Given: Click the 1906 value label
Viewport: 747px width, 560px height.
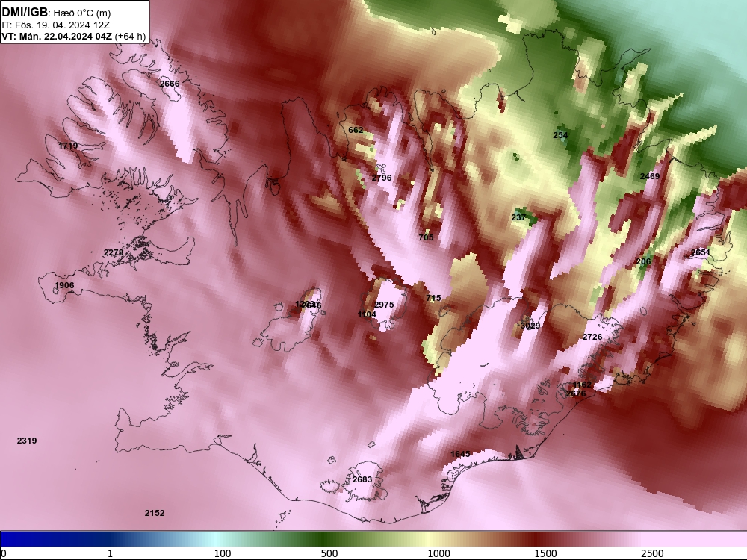Looking at the screenshot, I should tap(64, 285).
